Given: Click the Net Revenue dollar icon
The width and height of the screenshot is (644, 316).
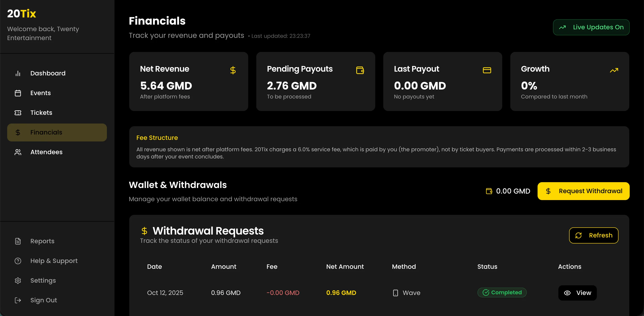Looking at the screenshot, I should [233, 70].
